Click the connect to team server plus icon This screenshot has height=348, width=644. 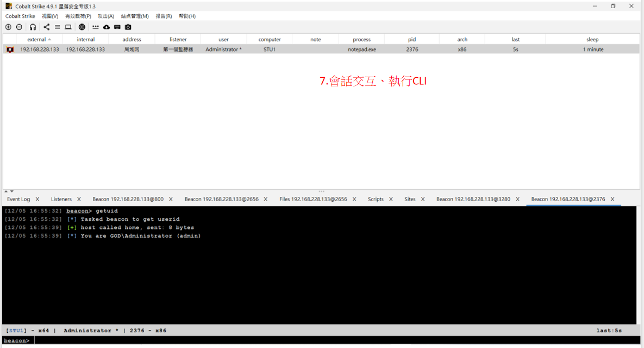coord(8,27)
